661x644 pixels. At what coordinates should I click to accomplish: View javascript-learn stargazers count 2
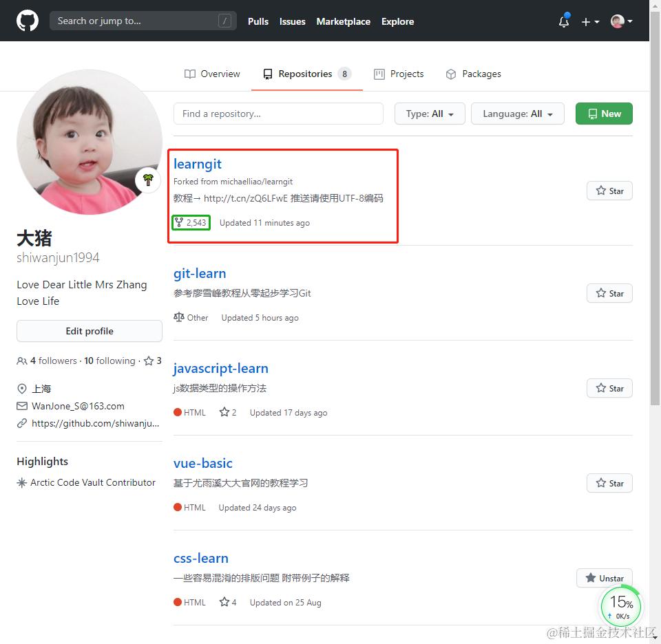click(x=228, y=412)
